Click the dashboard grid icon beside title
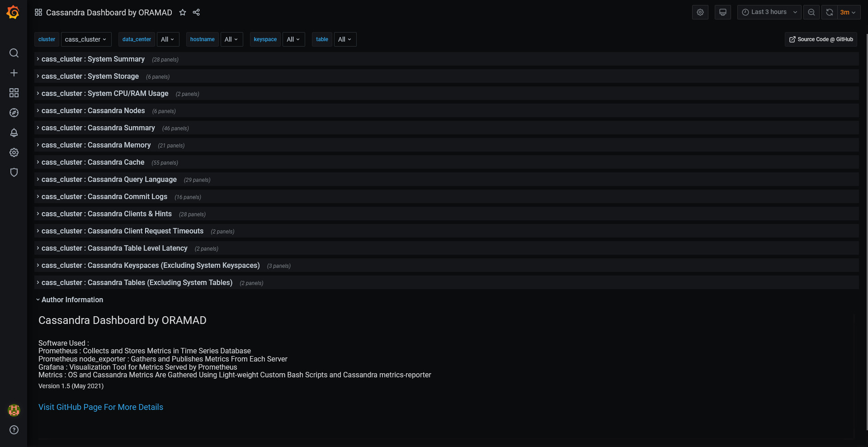 (x=38, y=12)
